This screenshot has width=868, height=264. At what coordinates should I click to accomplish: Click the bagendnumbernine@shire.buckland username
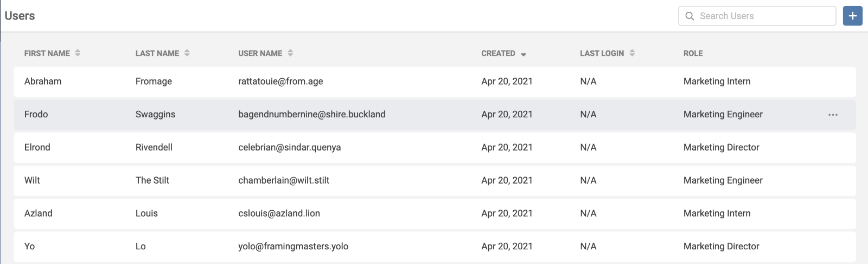click(x=311, y=115)
